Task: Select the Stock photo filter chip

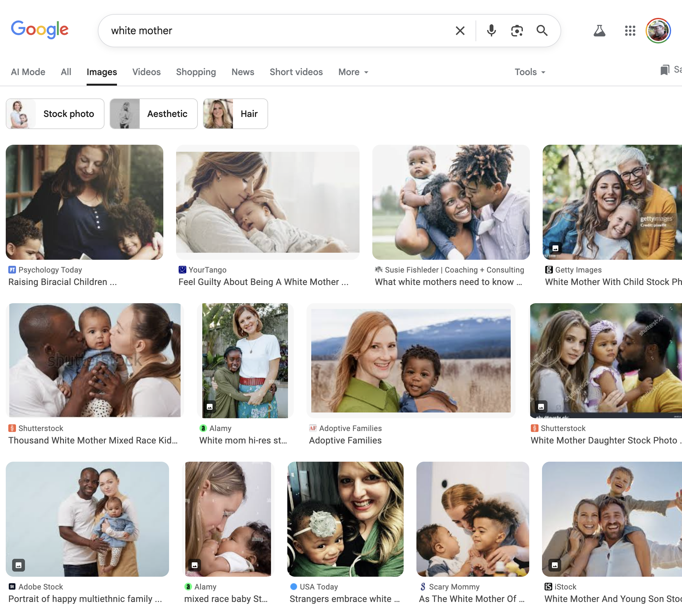Action: 55,114
